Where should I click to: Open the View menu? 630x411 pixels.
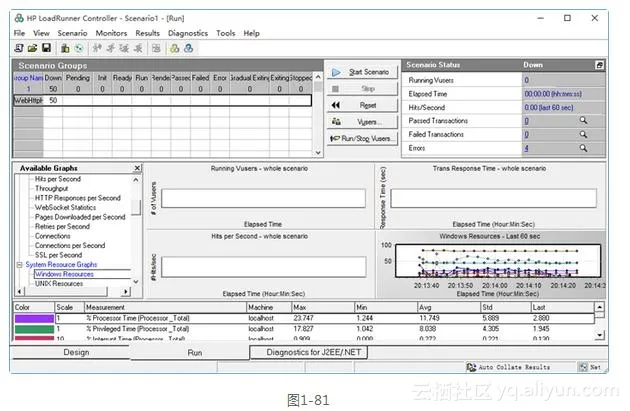pyautogui.click(x=41, y=33)
